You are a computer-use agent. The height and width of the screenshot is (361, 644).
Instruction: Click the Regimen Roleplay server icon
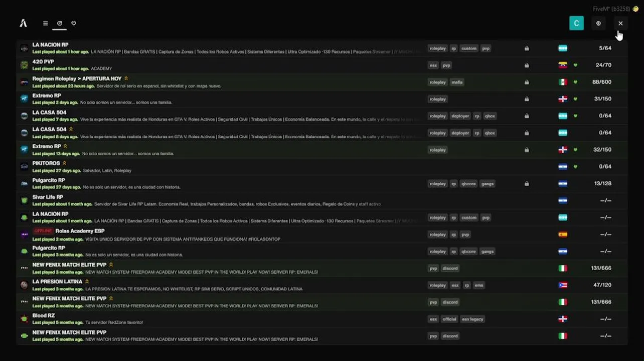[x=24, y=82]
